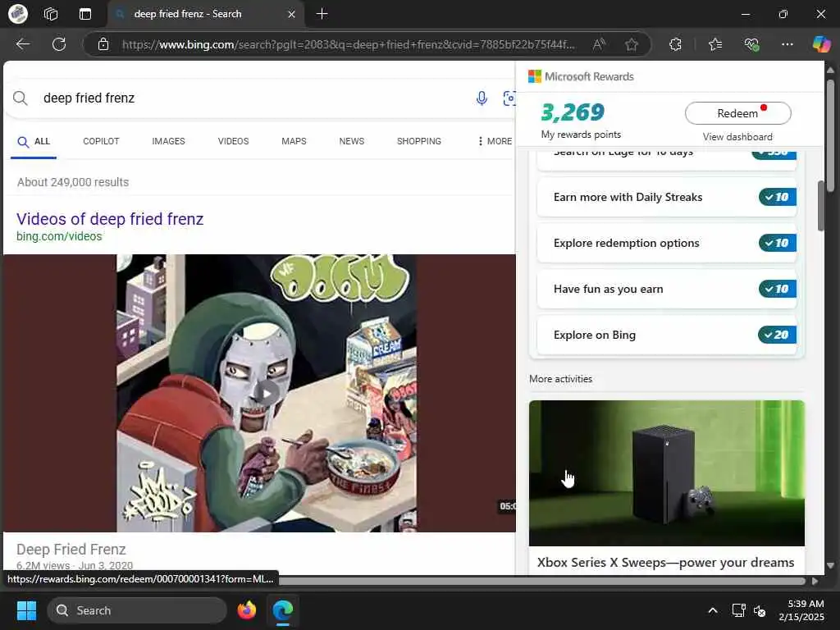The height and width of the screenshot is (630, 840).
Task: Open a new tab with plus button
Action: [x=322, y=14]
